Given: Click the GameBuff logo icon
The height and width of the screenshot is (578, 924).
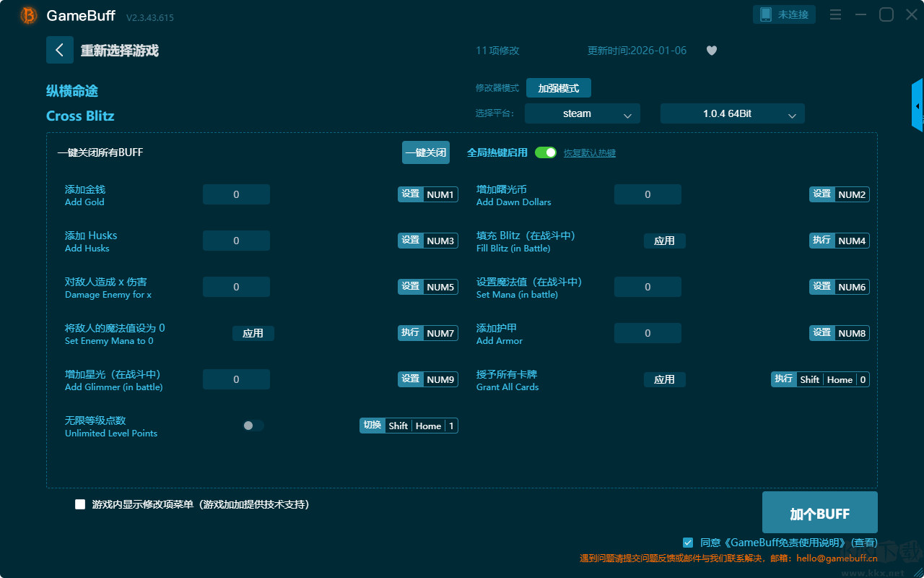Looking at the screenshot, I should (29, 15).
